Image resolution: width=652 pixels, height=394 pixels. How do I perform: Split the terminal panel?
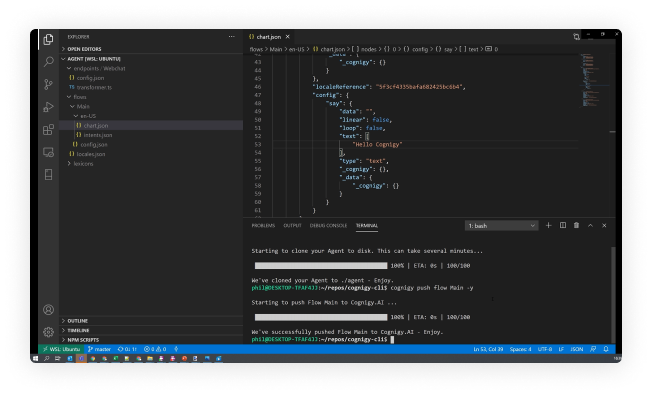(563, 225)
